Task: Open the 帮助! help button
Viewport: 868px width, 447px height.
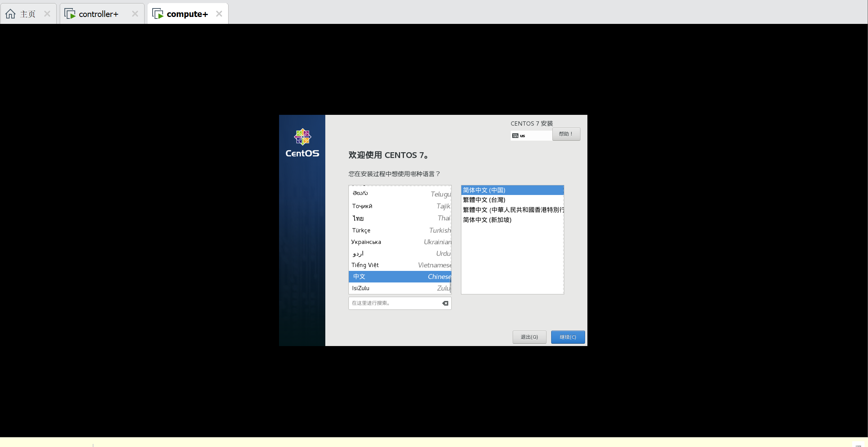Action: coord(566,134)
